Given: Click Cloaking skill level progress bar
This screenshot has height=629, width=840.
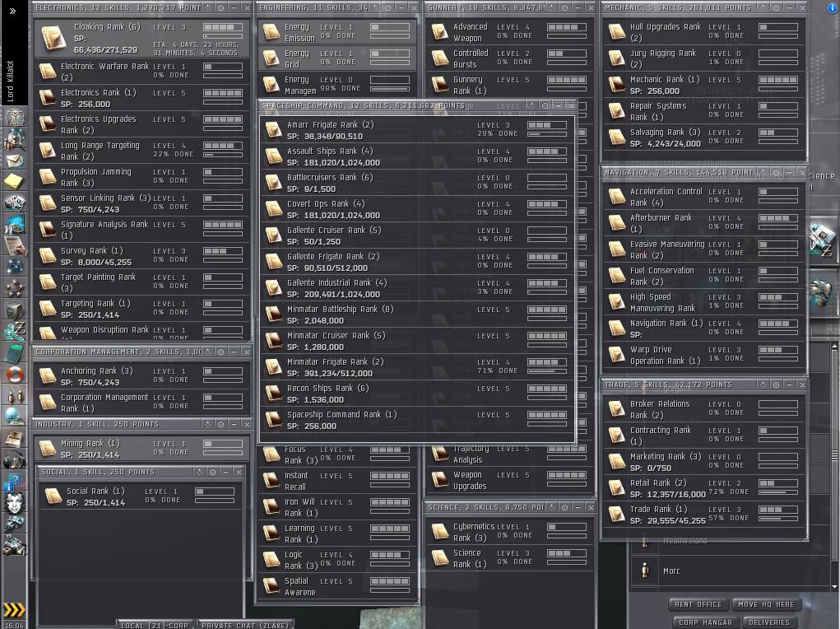Looking at the screenshot, I should coord(223,27).
